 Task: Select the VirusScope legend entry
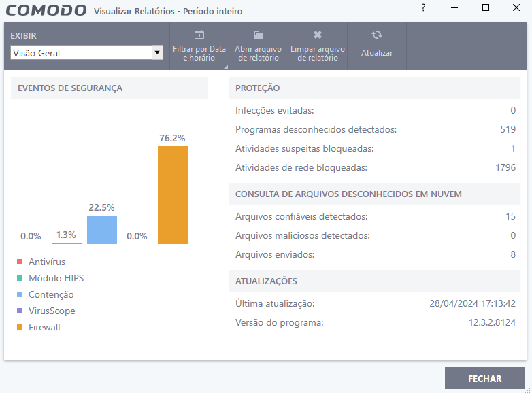[x=52, y=311]
